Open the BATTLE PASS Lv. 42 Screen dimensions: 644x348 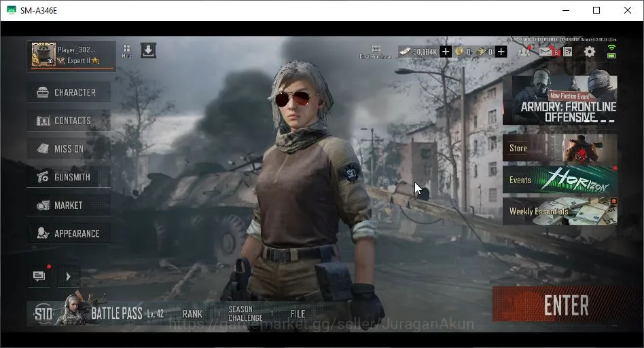[x=128, y=314]
